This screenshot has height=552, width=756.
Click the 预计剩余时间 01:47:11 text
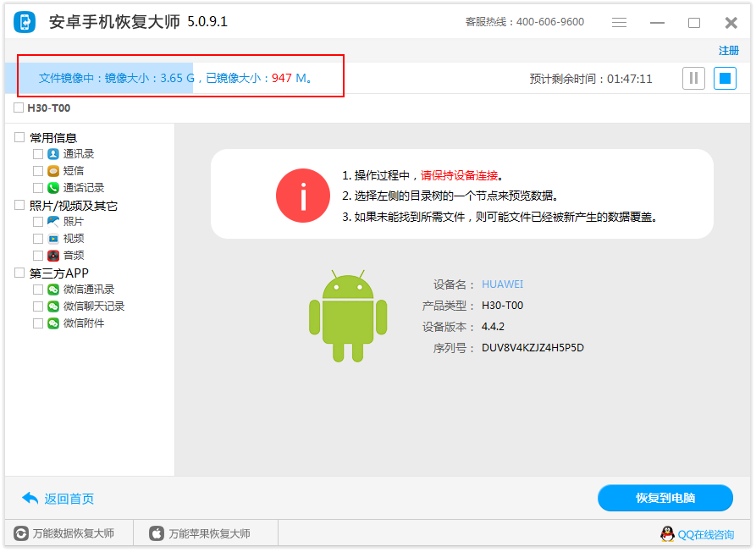pyautogui.click(x=591, y=79)
